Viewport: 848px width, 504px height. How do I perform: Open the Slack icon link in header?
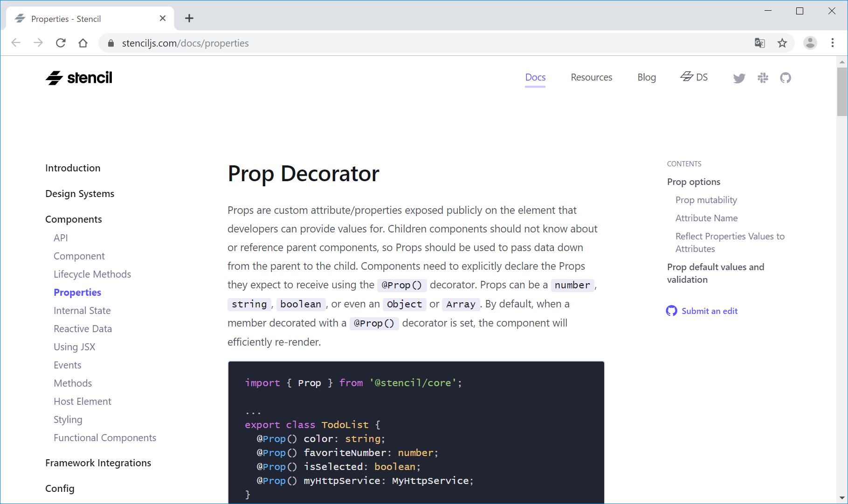763,78
